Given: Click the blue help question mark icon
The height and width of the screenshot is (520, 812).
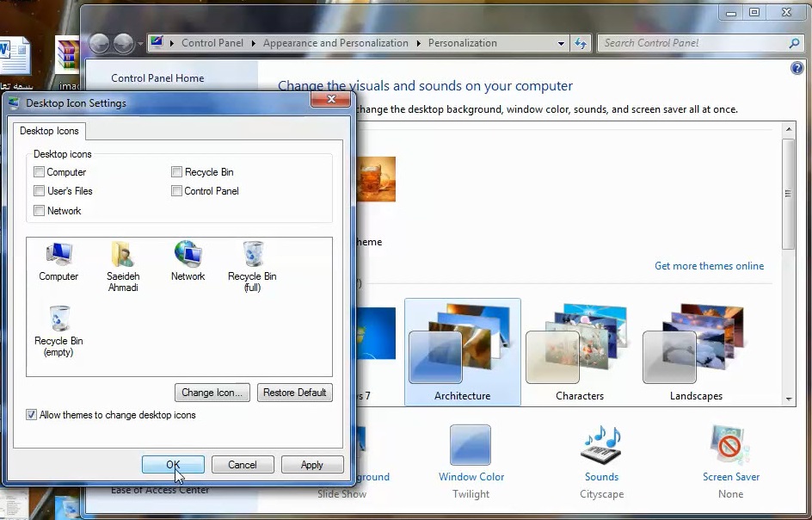Looking at the screenshot, I should pos(797,68).
